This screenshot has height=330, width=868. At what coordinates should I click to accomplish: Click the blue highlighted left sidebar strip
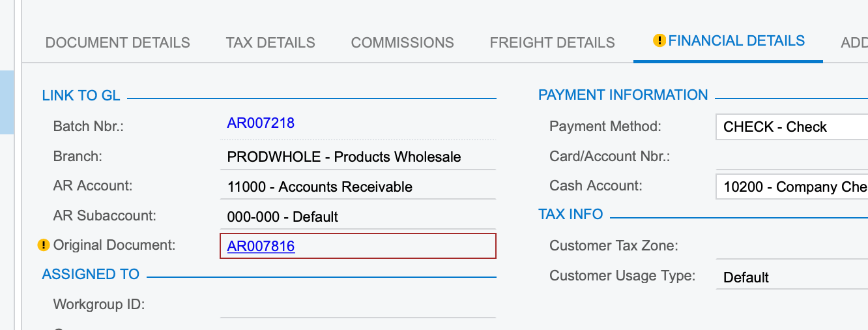[7, 102]
